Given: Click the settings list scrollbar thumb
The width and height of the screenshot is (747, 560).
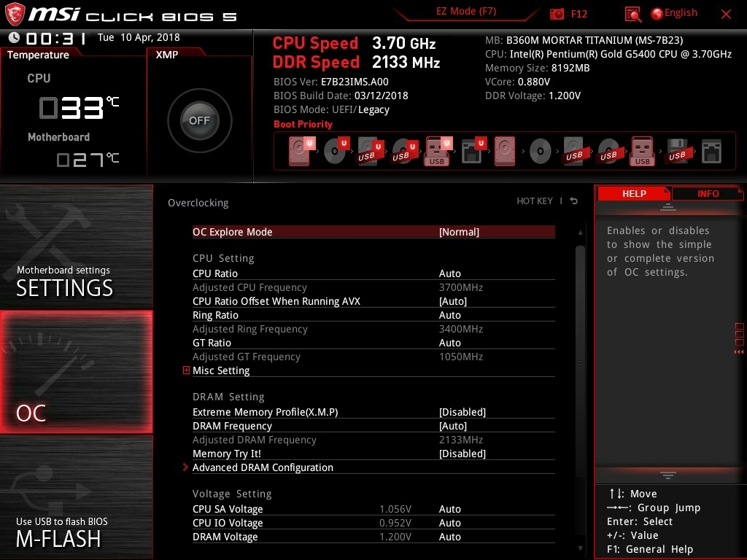Looking at the screenshot, I should 580,362.
